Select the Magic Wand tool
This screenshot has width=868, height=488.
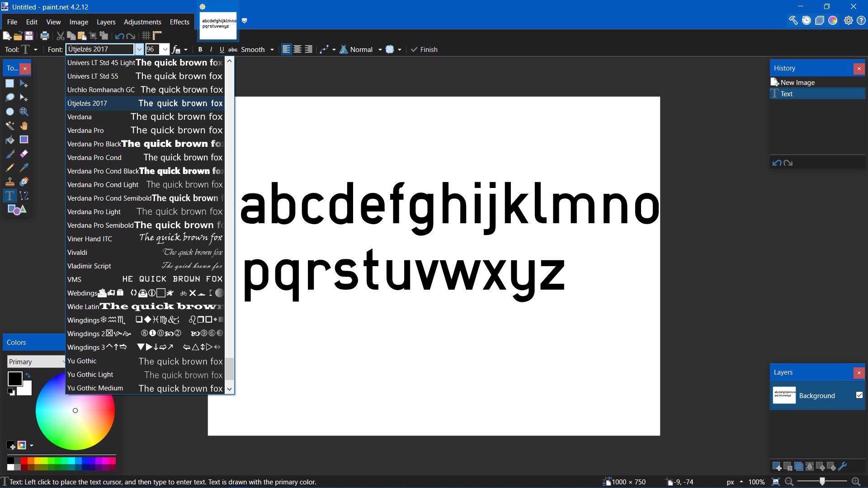[x=9, y=126]
